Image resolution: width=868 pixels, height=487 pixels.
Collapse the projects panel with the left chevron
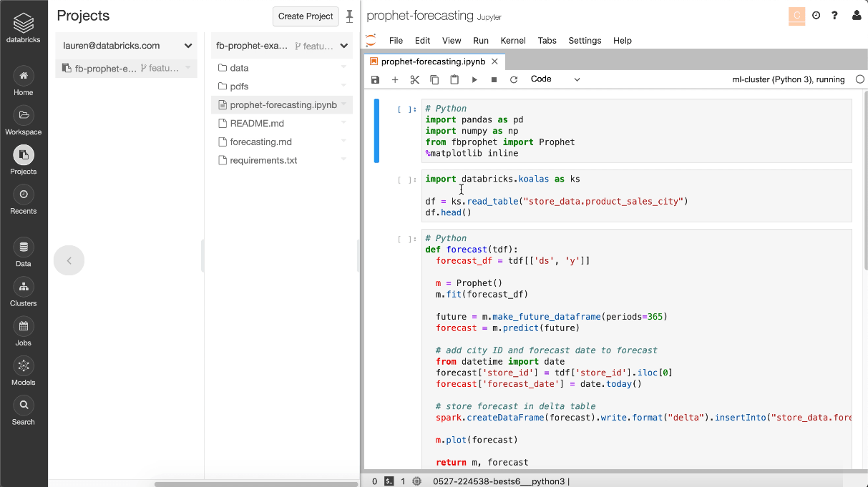tap(69, 260)
